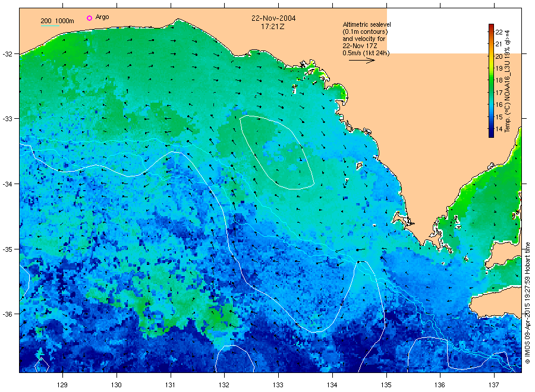Click the -33 latitude axis label
The height and width of the screenshot is (392, 535).
coord(7,119)
